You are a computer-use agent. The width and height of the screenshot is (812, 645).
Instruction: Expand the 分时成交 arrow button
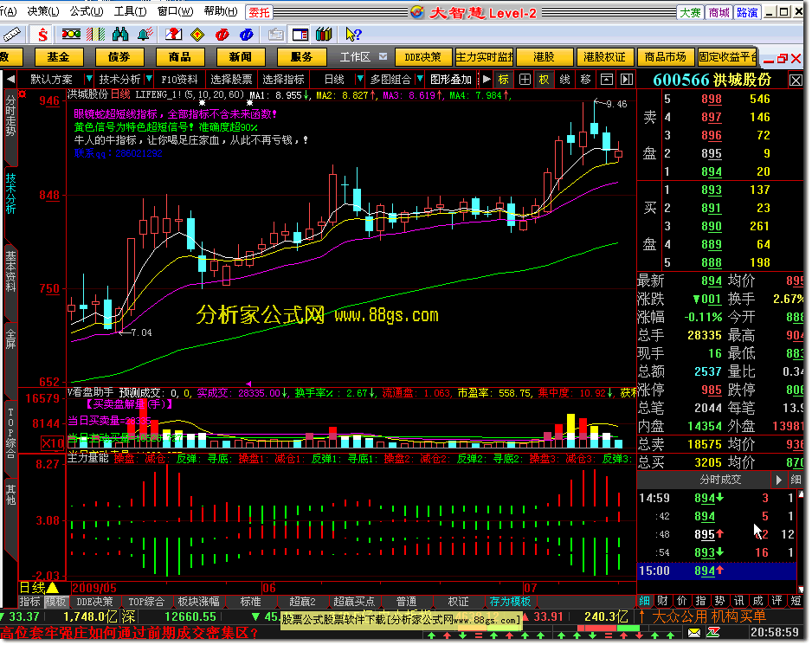click(778, 481)
